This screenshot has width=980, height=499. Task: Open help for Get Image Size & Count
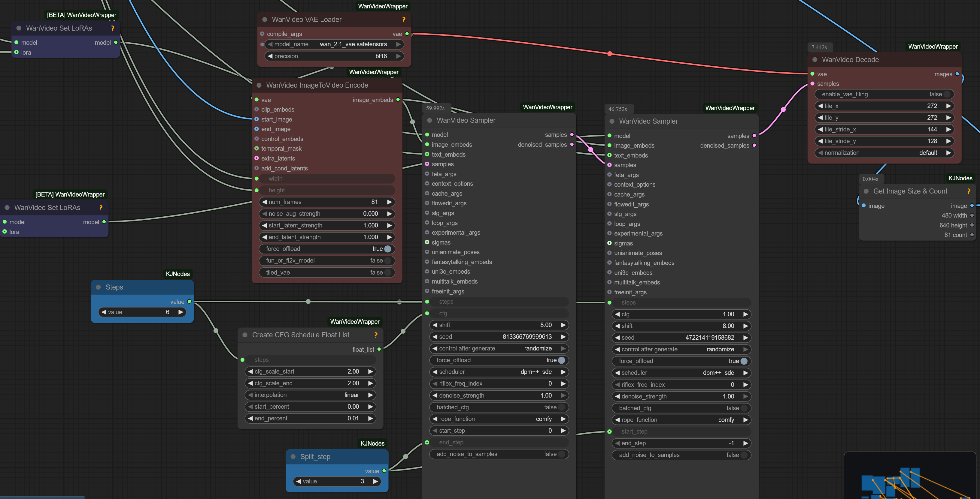pyautogui.click(x=969, y=191)
